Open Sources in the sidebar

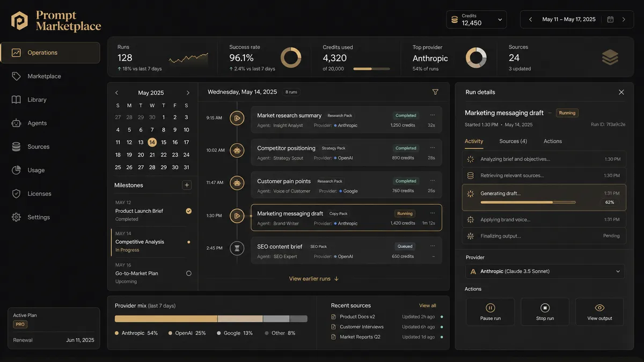50,147
